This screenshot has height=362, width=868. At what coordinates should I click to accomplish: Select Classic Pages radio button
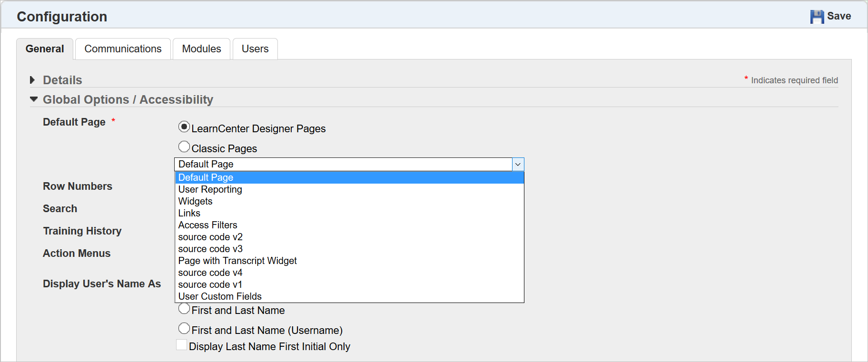point(184,147)
